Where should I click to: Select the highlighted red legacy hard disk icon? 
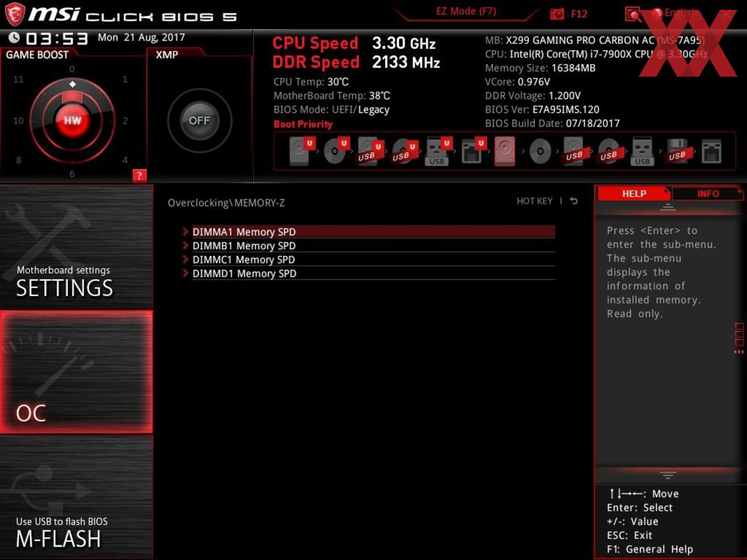(x=505, y=151)
